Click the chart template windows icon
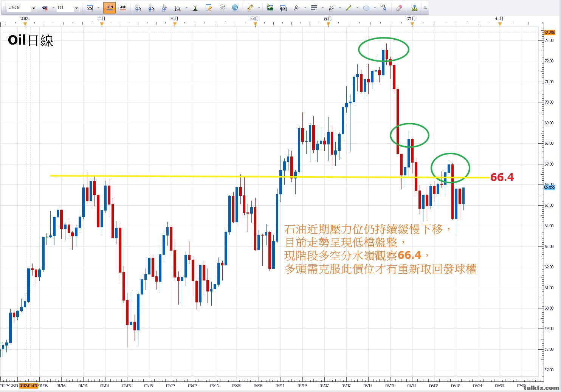The height and width of the screenshot is (392, 561). [x=283, y=8]
